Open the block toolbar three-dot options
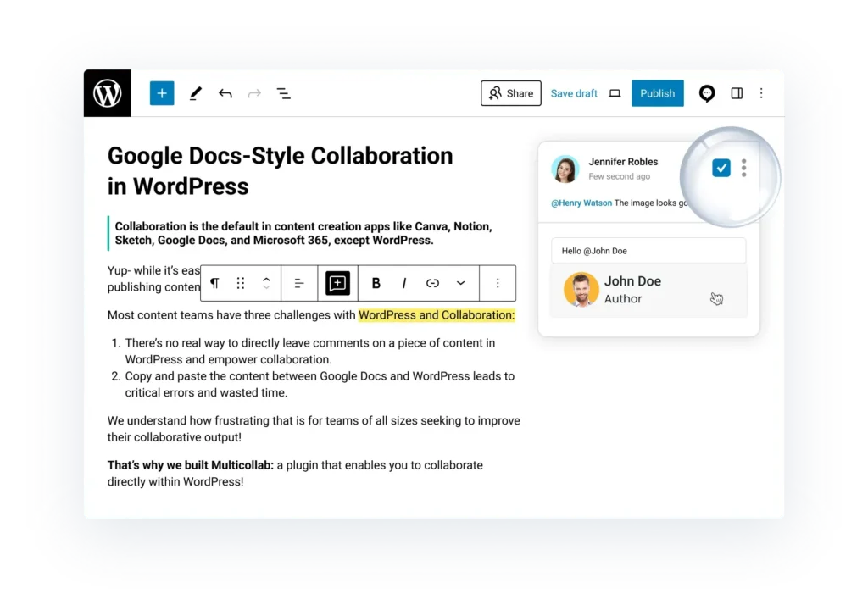 (498, 283)
